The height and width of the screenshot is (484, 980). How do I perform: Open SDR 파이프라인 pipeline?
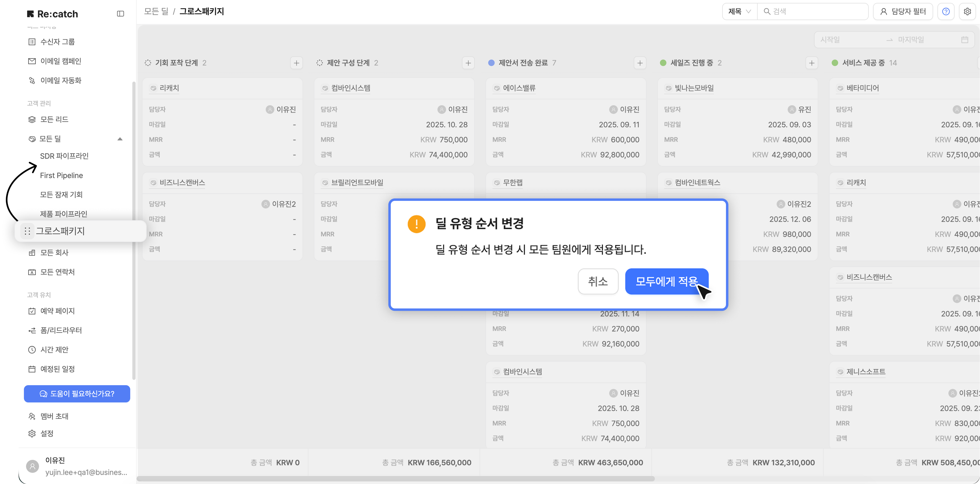pyautogui.click(x=64, y=156)
